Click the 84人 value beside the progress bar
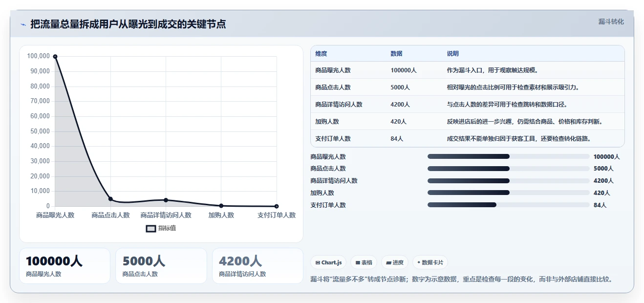 pyautogui.click(x=600, y=205)
